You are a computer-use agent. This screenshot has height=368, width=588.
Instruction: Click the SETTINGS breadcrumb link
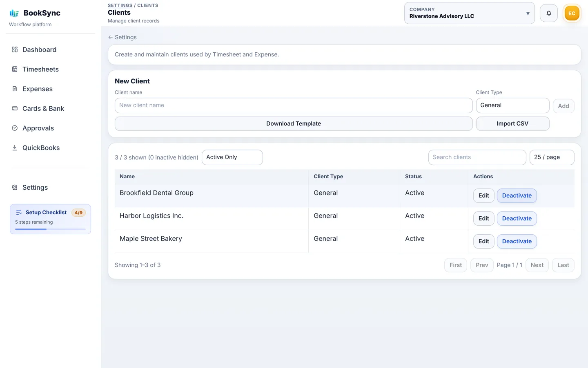click(x=120, y=5)
